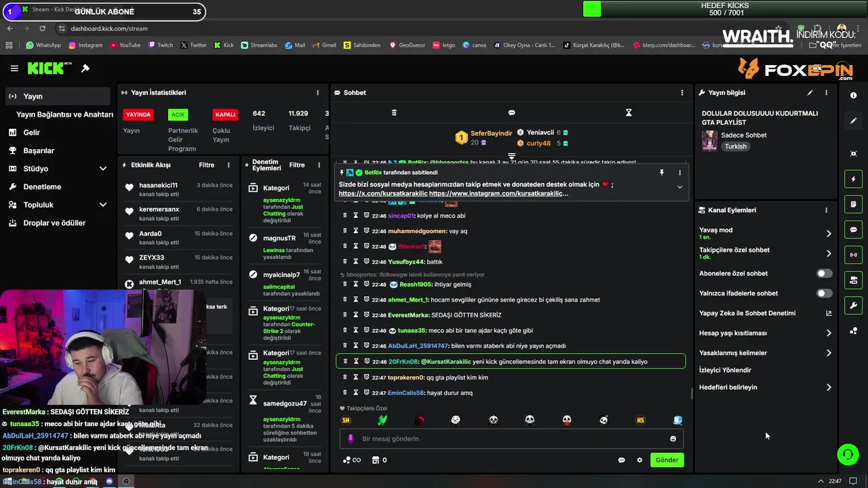Collapse the leaderboard with the down-arrow handle
868x488 pixels.
[x=511, y=157]
